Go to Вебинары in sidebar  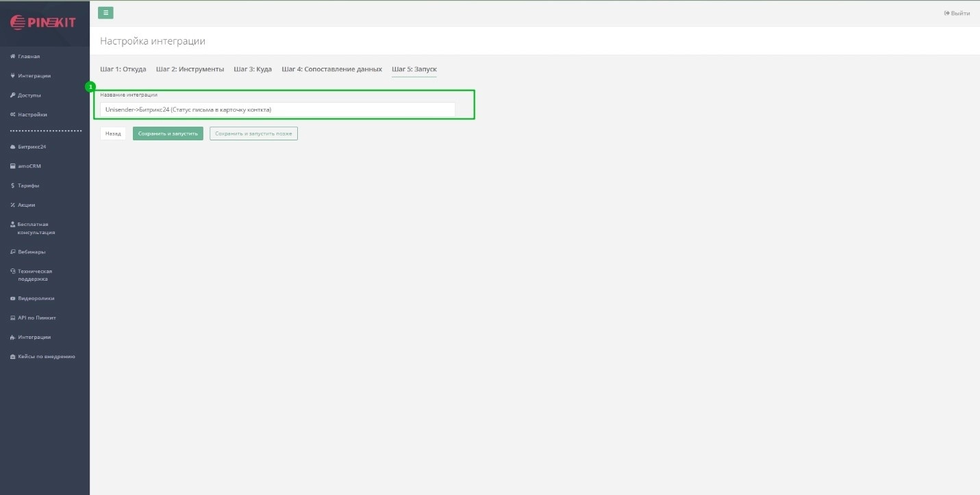pos(31,252)
